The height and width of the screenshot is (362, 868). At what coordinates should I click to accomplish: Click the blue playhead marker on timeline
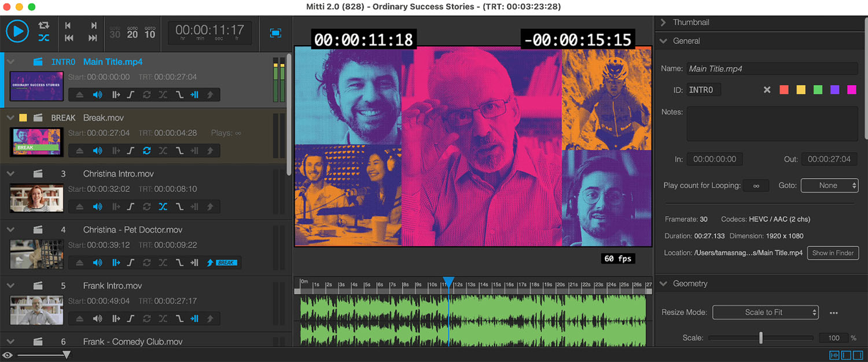tap(448, 282)
